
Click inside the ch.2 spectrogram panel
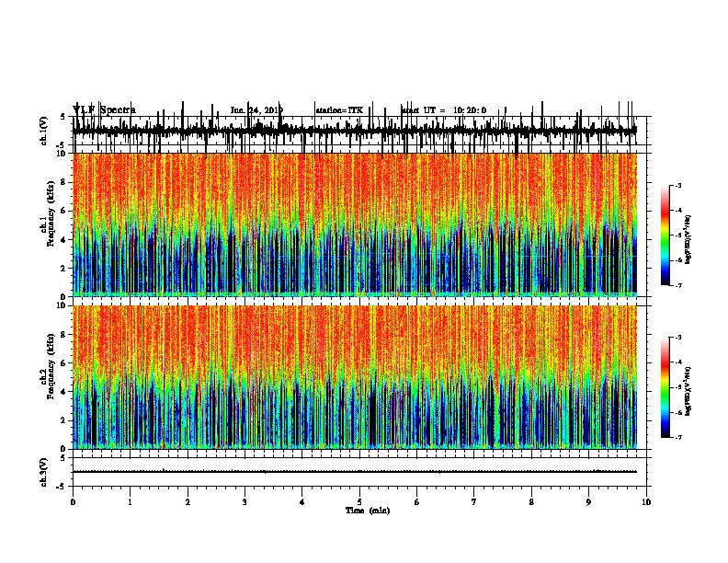[x=355, y=377]
